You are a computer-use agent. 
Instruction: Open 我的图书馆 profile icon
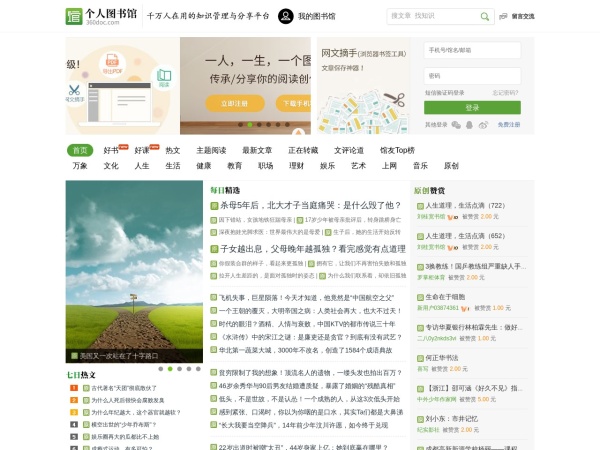285,16
